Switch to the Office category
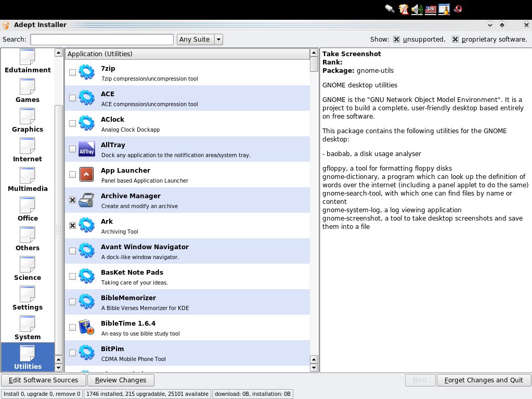Image resolution: width=532 pixels, height=399 pixels. coord(28,210)
